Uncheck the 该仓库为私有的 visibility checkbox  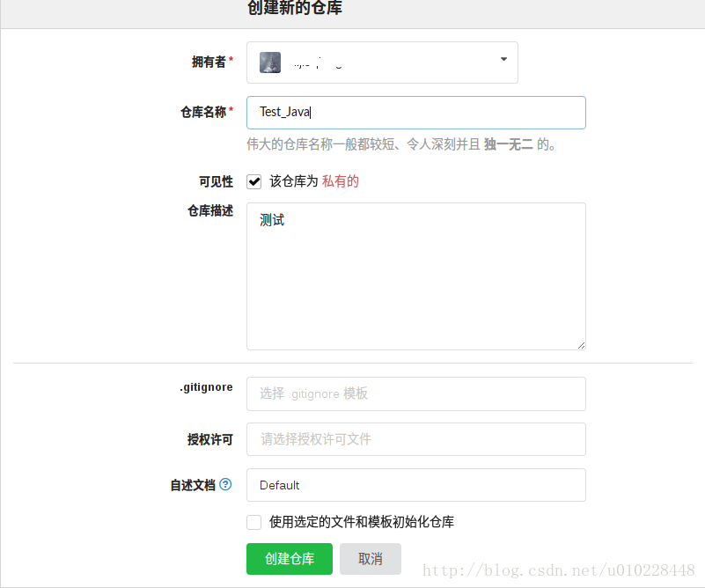tap(254, 181)
